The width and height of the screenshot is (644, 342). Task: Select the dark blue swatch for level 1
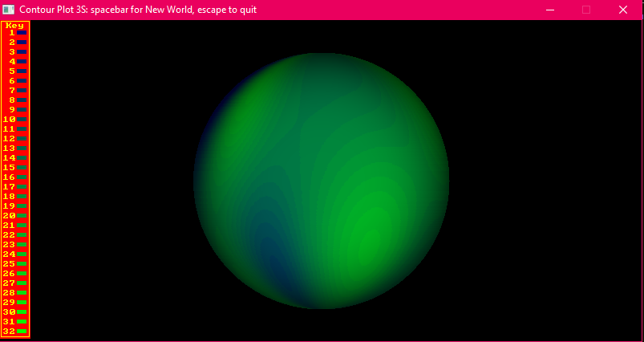22,33
